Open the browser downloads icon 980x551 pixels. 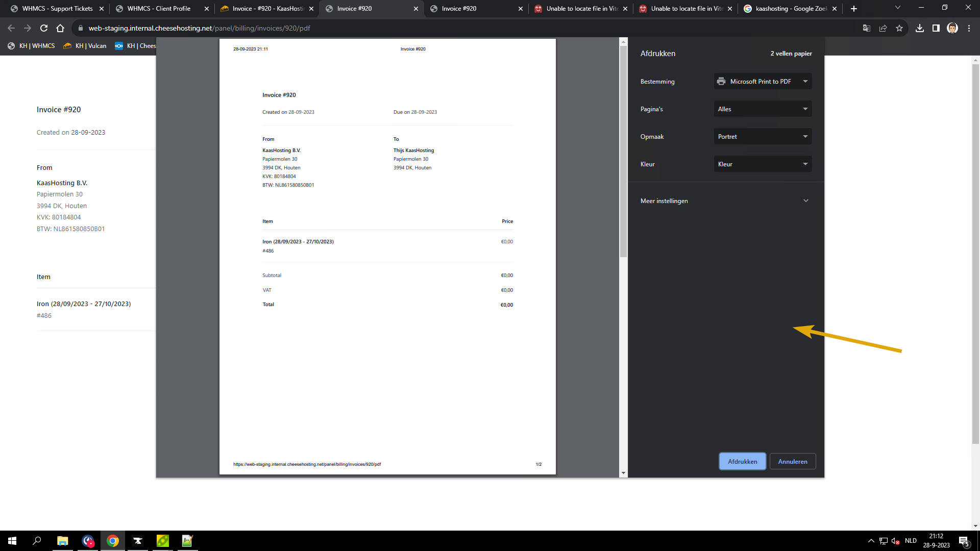[x=920, y=28]
